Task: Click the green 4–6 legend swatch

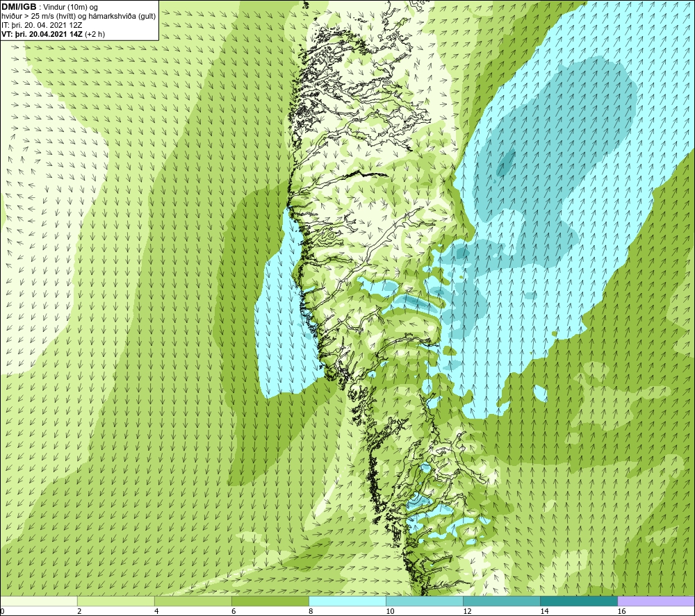Action: coord(193,601)
